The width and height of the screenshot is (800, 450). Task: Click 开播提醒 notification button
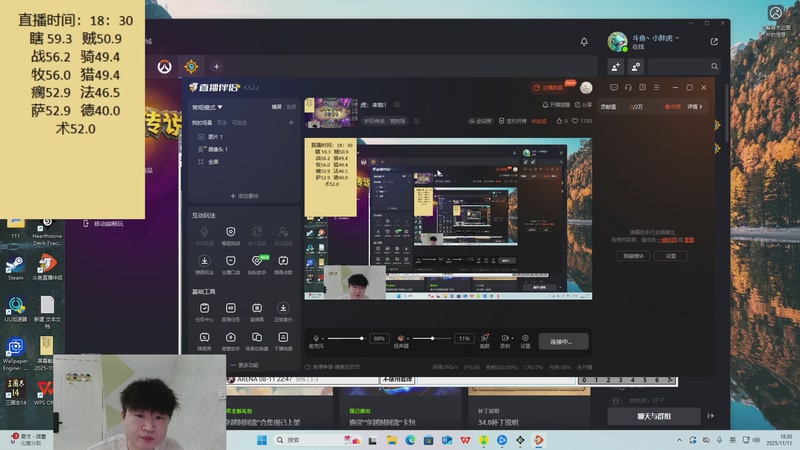pos(556,105)
